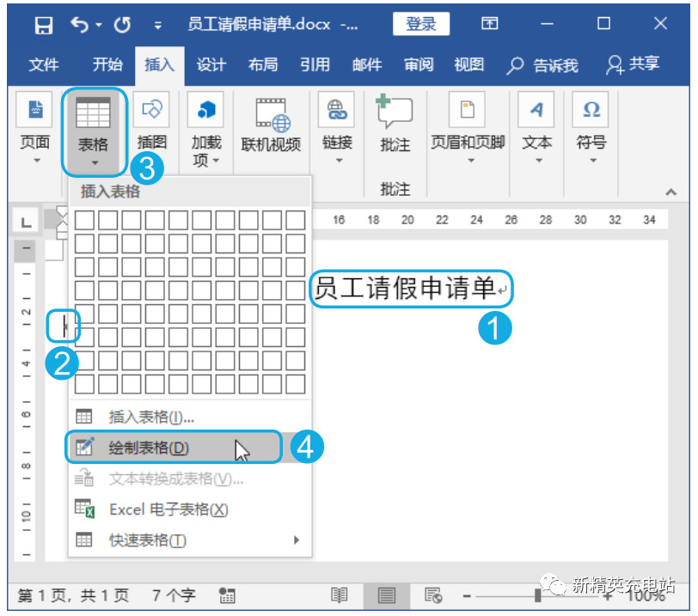This screenshot has width=698, height=616.
Task: Save the document with the Save icon
Action: click(42, 24)
